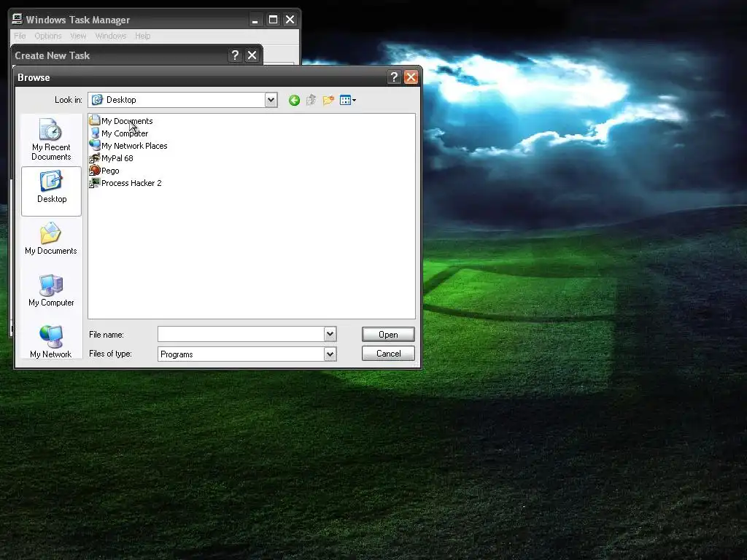Go up one folder level

pyautogui.click(x=311, y=100)
